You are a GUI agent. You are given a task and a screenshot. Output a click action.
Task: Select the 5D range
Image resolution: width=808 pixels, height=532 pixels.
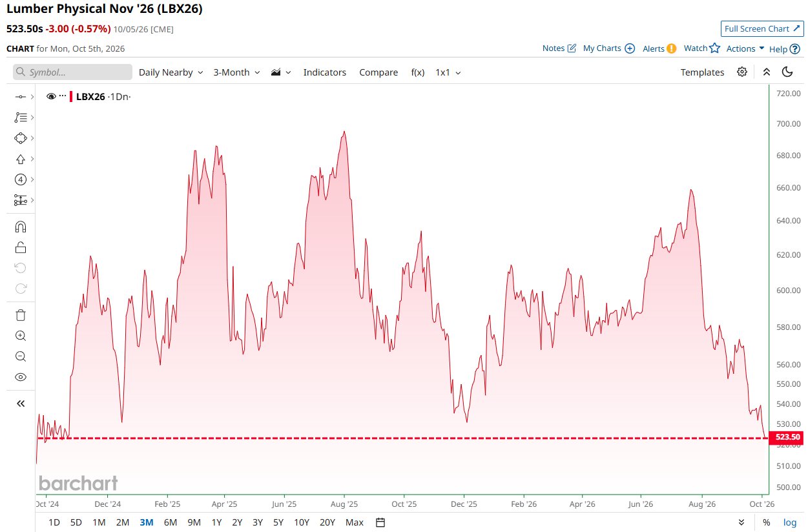(x=76, y=522)
